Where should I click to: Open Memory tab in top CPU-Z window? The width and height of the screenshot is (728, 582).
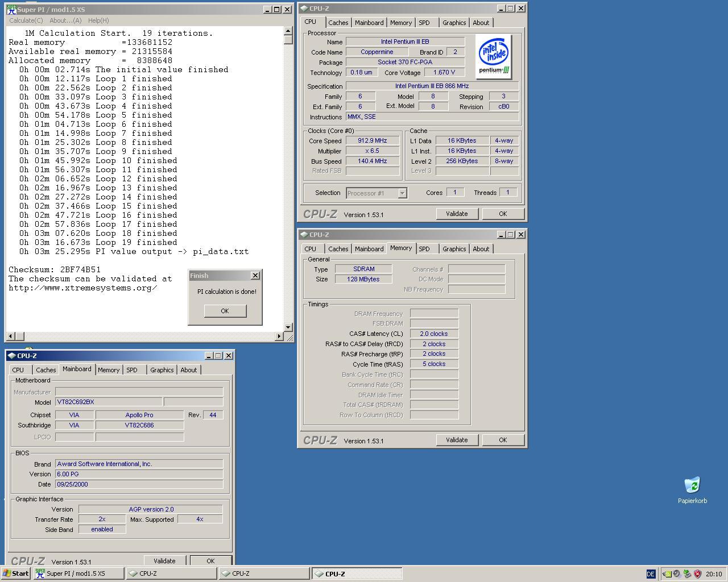tap(401, 23)
